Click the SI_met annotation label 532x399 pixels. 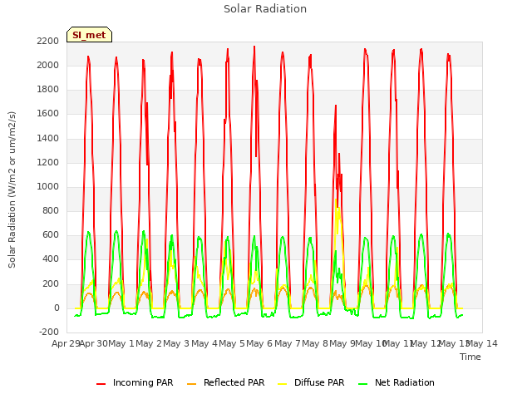tap(89, 35)
